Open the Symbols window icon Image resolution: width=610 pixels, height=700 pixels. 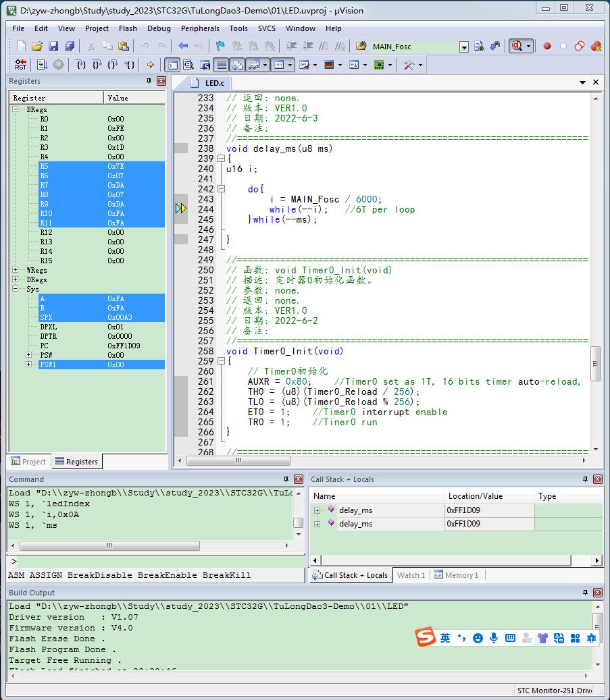click(x=205, y=65)
